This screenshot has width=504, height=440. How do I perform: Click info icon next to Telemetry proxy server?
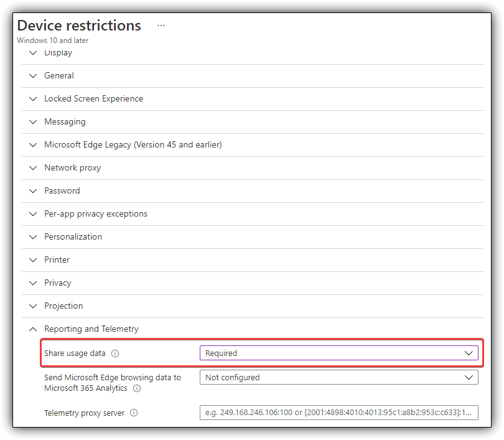pyautogui.click(x=134, y=413)
